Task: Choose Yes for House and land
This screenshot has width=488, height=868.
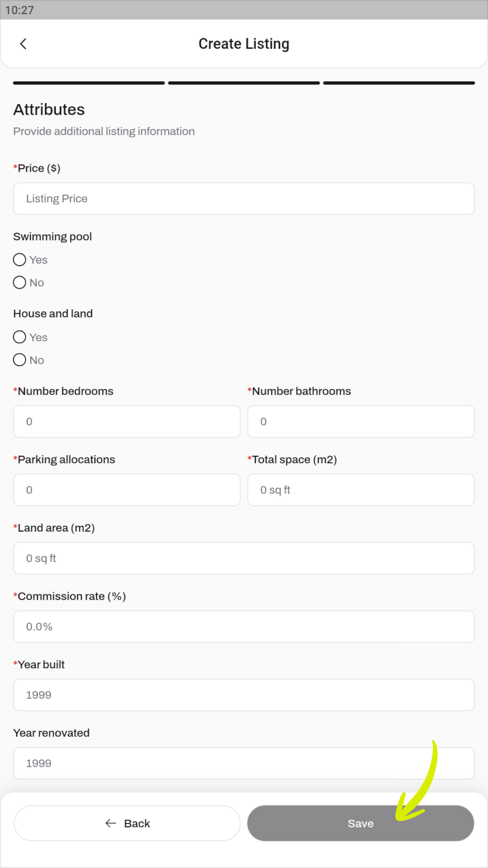Action: coord(19,337)
